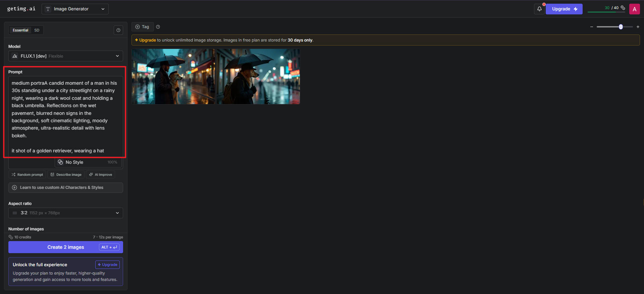Screen dimensions: 644x294
Task: Click Create 2 images button
Action: click(x=66, y=247)
